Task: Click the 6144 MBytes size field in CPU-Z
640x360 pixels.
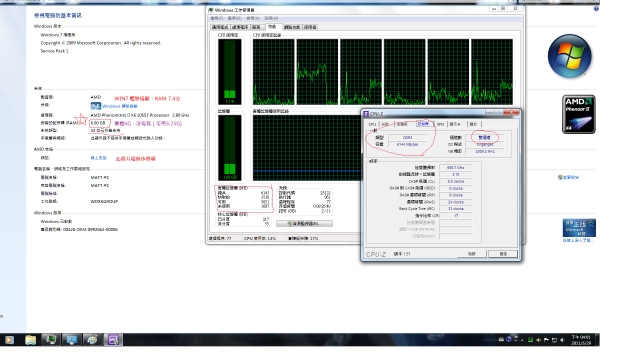Action: (407, 144)
